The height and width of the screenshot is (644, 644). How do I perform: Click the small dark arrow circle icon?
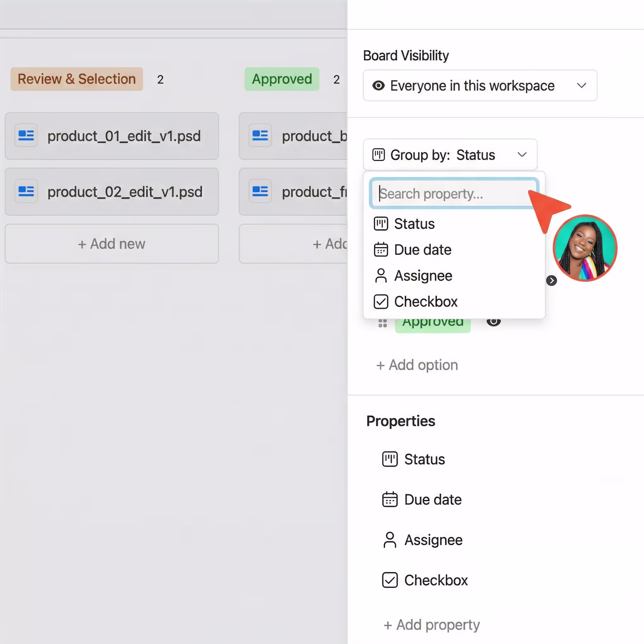click(x=551, y=281)
